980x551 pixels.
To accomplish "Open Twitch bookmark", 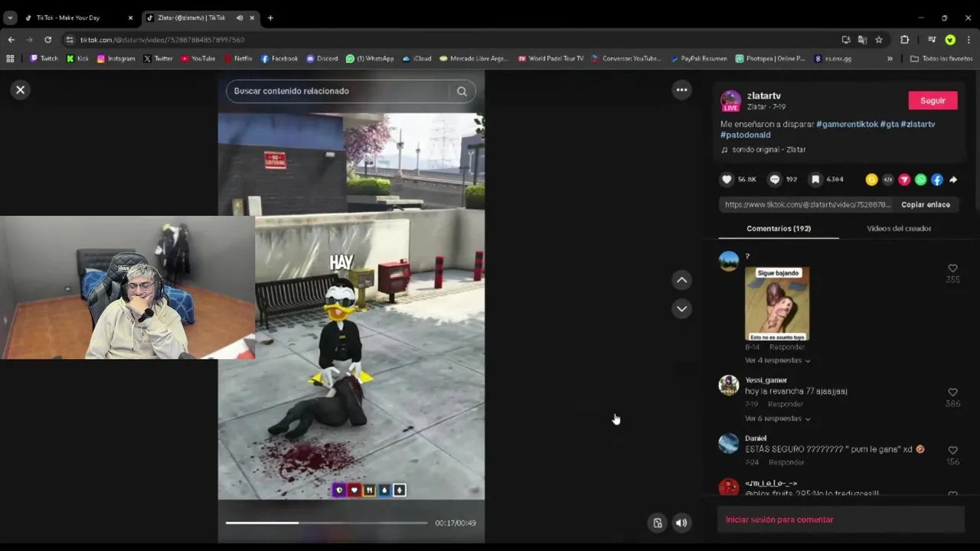I will click(x=44, y=58).
